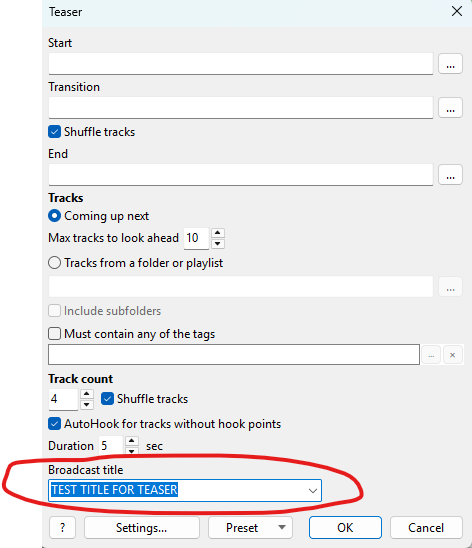
Task: Select Tracks from a folder or playlist
Action: pyautogui.click(x=55, y=262)
